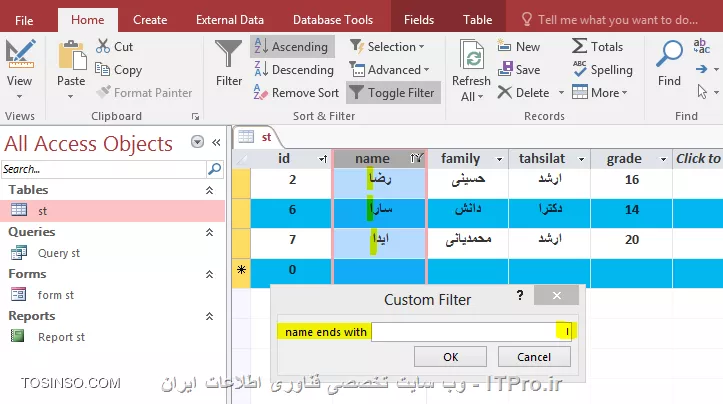Create a New record
Screen dimensions: 723x404
pos(519,47)
